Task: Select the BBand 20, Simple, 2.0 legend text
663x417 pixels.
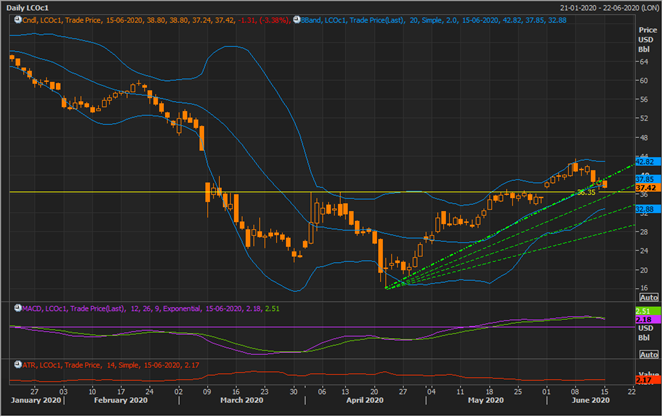Action: click(x=433, y=20)
